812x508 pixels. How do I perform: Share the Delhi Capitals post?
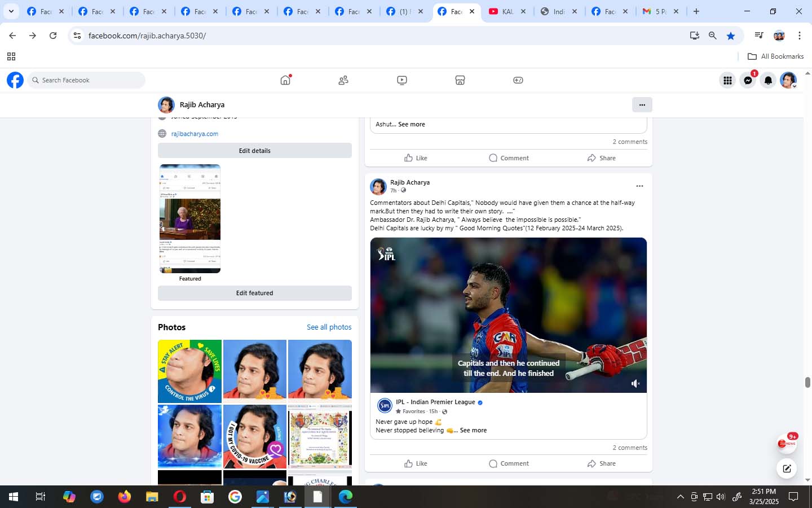601,463
